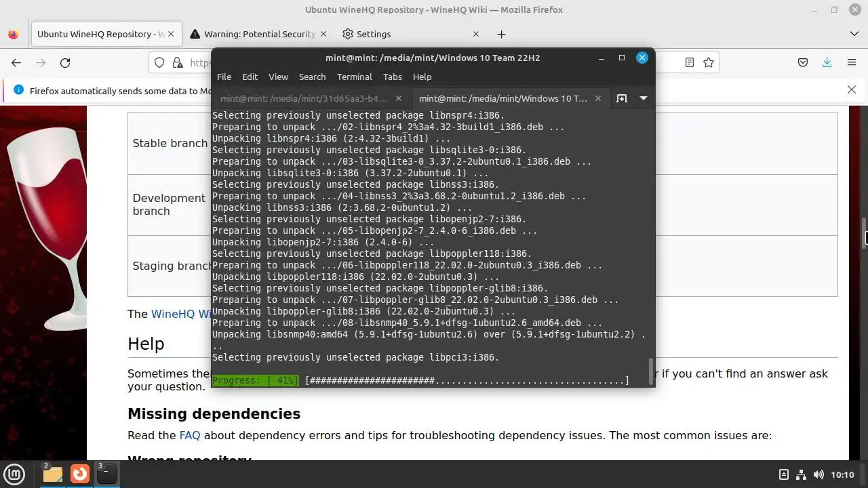The width and height of the screenshot is (868, 488).
Task: Open the terminal Search menu
Action: point(312,77)
